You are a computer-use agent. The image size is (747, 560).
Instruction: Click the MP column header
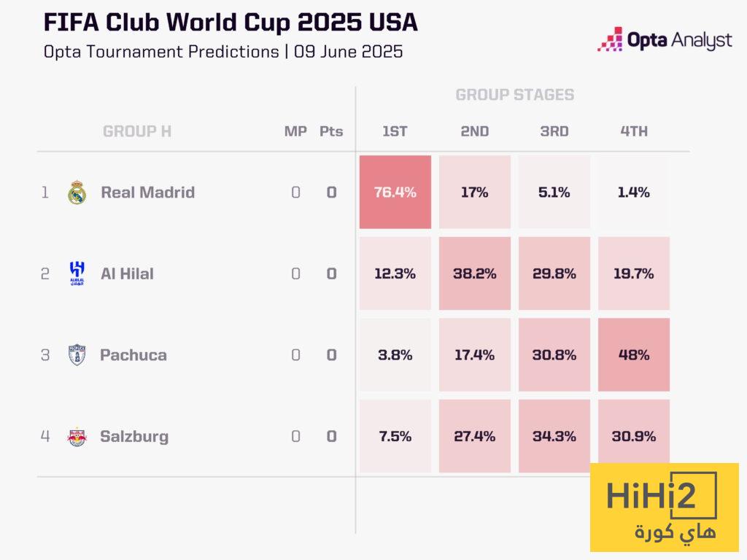tap(295, 132)
